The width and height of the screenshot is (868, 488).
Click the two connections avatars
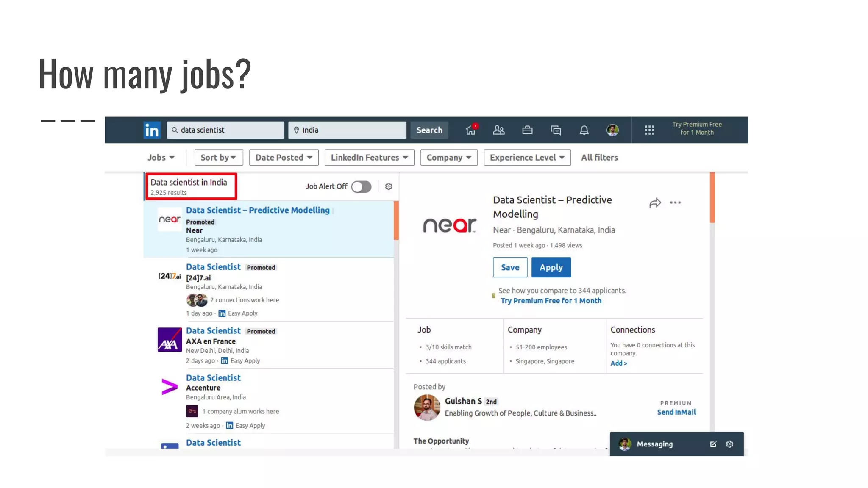(x=197, y=300)
